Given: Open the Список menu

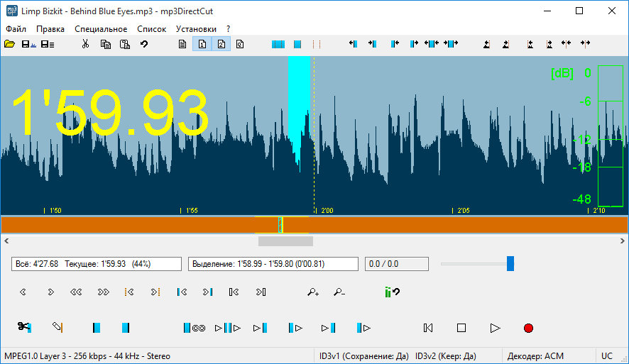Looking at the screenshot, I should (152, 29).
